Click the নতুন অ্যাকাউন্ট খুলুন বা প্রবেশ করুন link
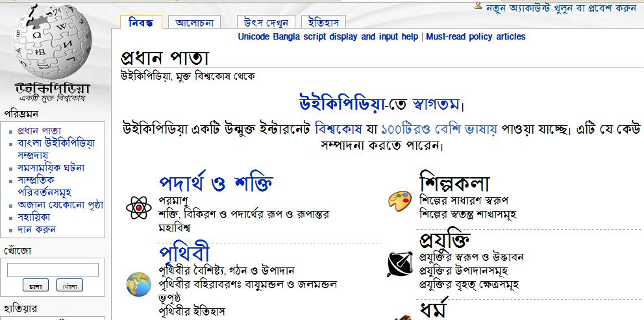The height and width of the screenshot is (320, 644). pos(561,8)
